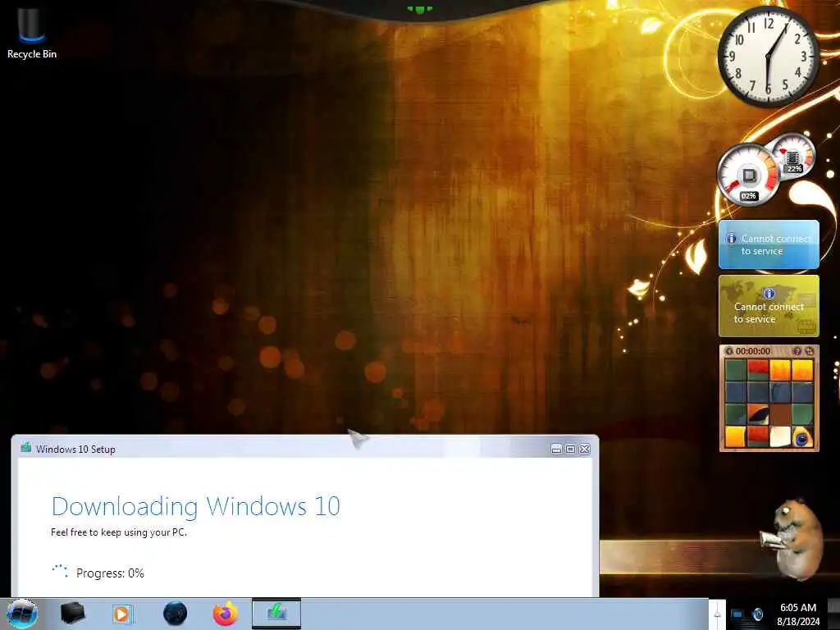This screenshot has height=630, width=840.
Task: Open the volume speaker tray icon
Action: (x=757, y=614)
